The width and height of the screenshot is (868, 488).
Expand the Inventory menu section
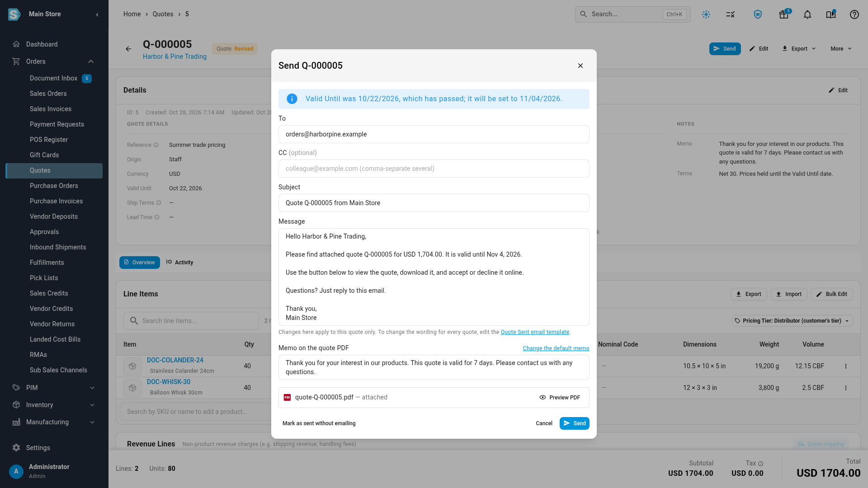coord(54,405)
